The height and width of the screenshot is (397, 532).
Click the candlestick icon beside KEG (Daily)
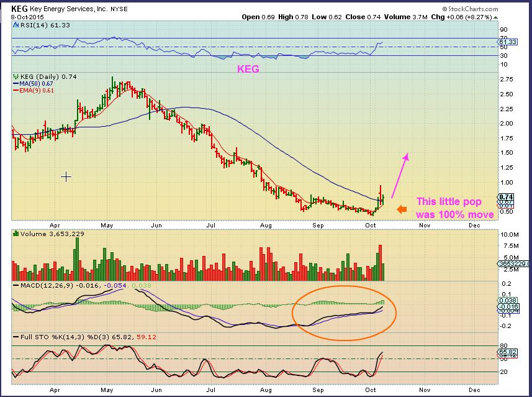click(16, 77)
